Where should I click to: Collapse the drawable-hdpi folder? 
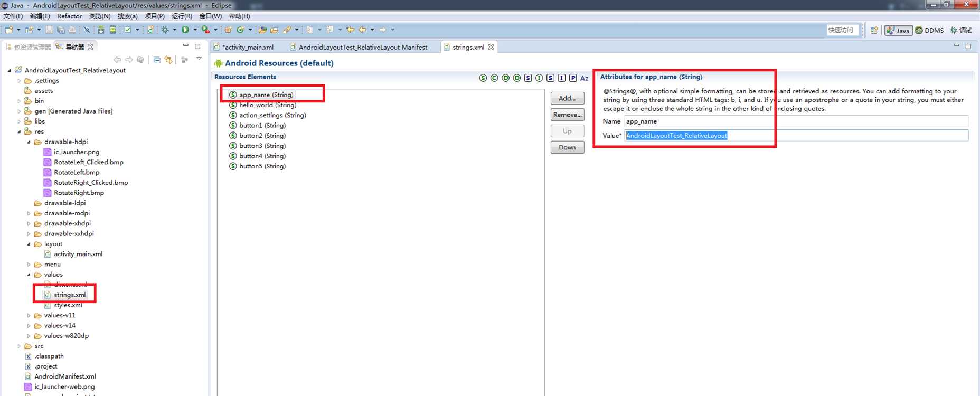click(29, 142)
